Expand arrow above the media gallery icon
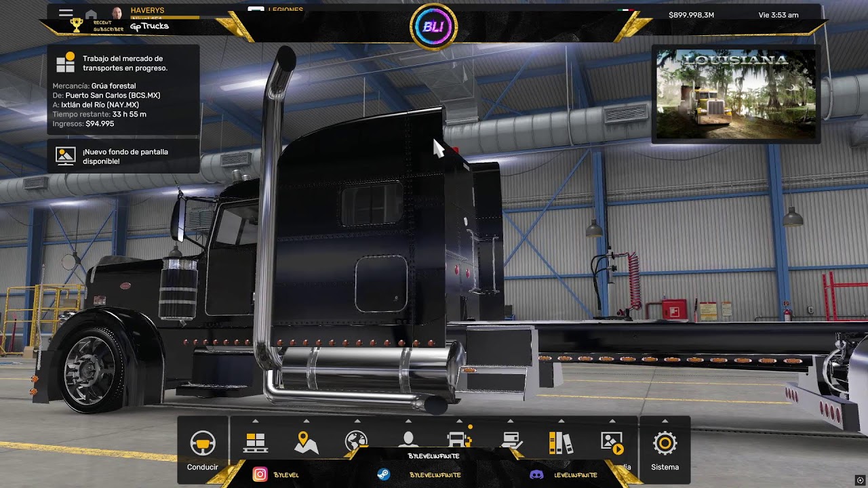868x488 pixels. 612,421
